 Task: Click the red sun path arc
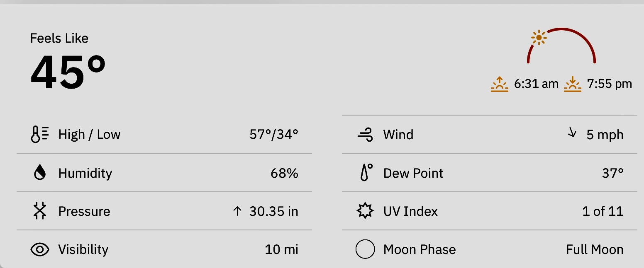coord(561,45)
